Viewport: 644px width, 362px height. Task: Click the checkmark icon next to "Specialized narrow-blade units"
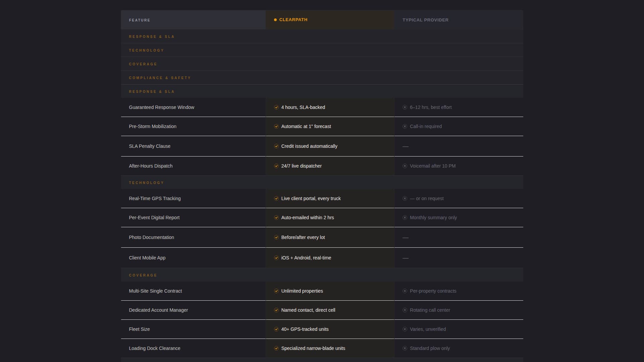click(276, 348)
